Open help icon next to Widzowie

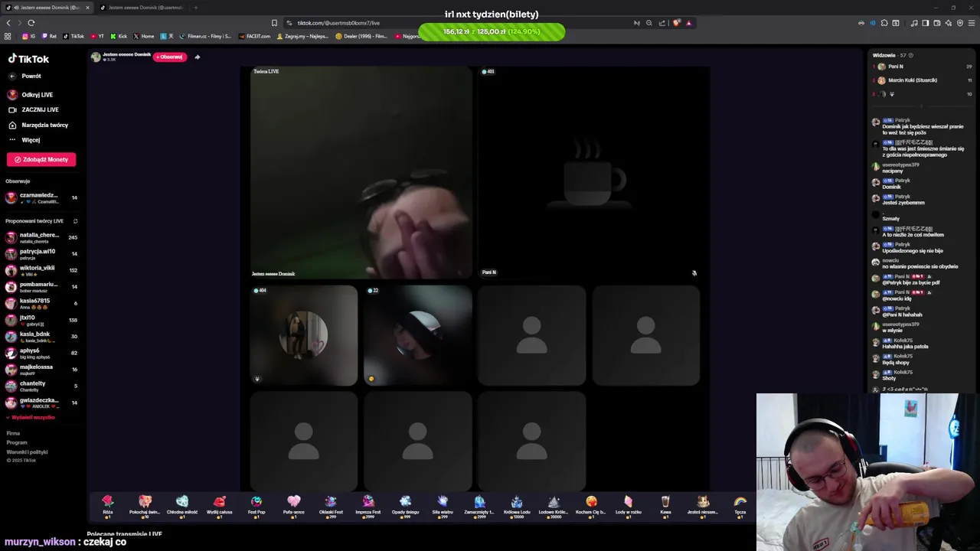[910, 55]
